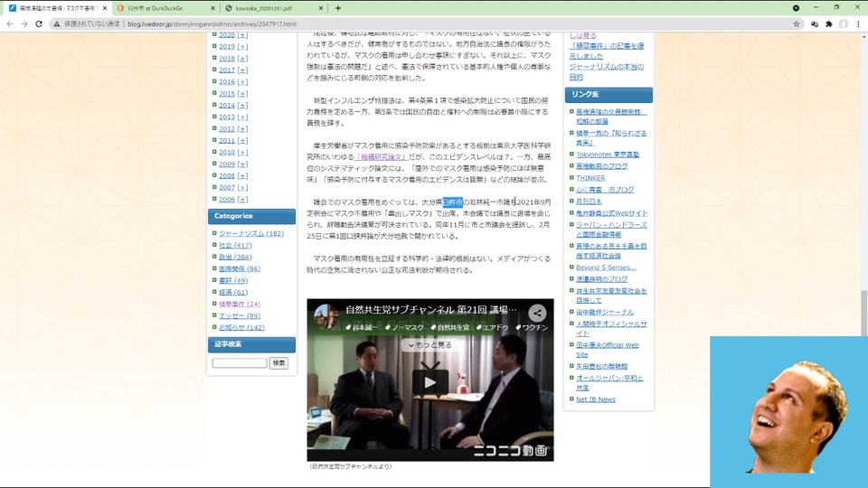Click the ニコニコ動画 logo on video
This screenshot has width=868, height=488.
coord(510,450)
